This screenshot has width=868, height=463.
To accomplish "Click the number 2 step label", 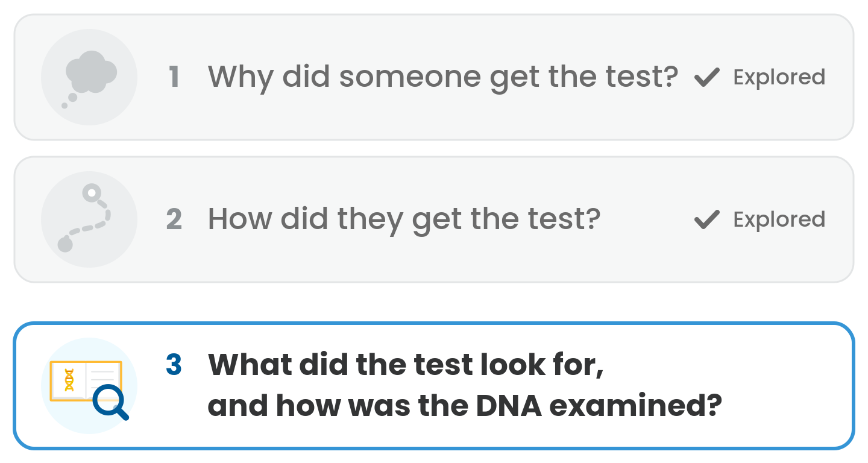I will [174, 219].
